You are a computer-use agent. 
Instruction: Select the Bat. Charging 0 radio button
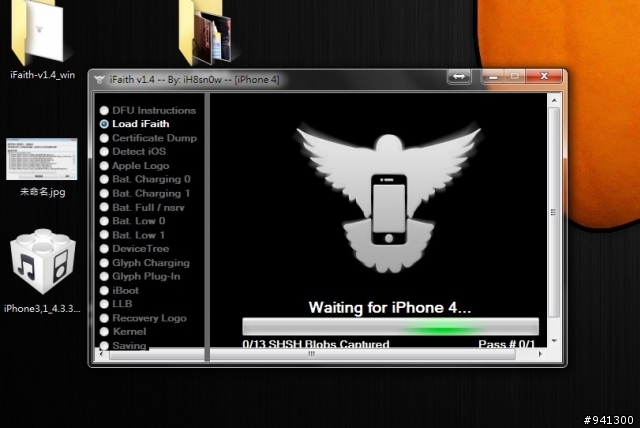(x=104, y=179)
